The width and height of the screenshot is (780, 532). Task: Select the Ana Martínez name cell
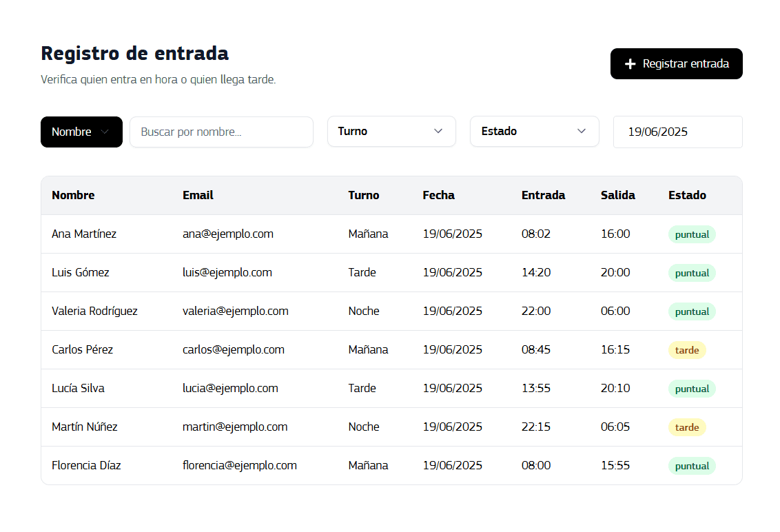point(84,234)
